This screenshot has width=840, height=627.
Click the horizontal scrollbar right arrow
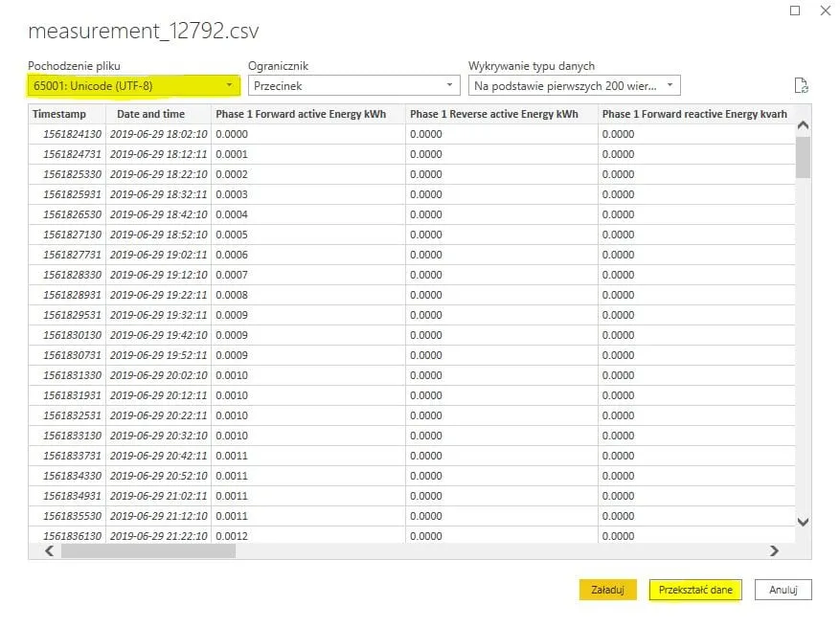coord(774,550)
